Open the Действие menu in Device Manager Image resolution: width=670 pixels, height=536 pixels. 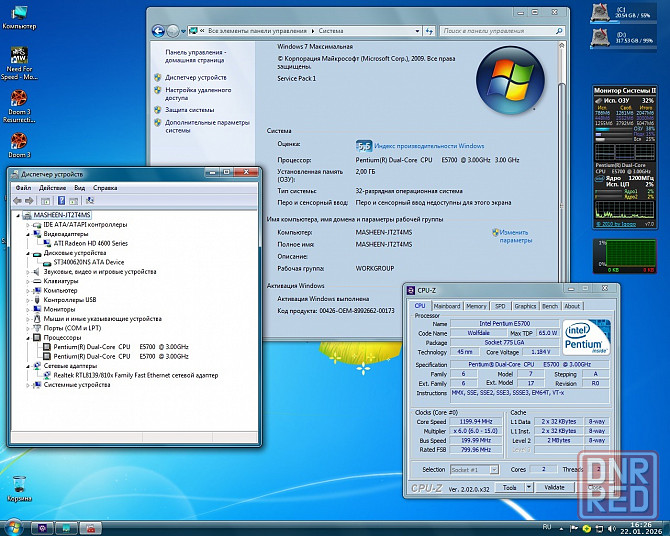(x=52, y=187)
